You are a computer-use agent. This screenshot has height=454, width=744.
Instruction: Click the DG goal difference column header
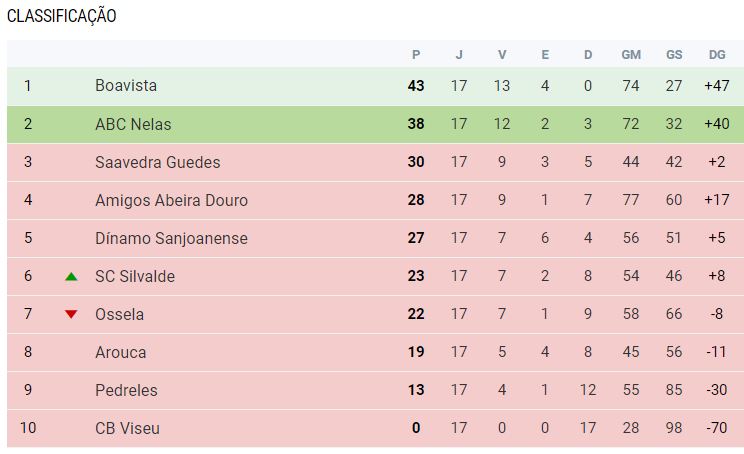pyautogui.click(x=717, y=54)
